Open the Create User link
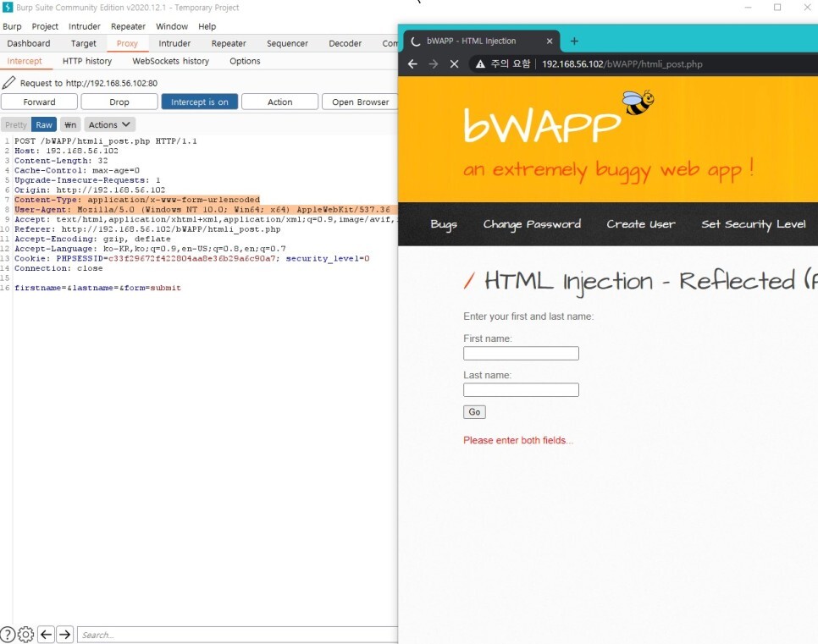The image size is (818, 644). pos(641,224)
